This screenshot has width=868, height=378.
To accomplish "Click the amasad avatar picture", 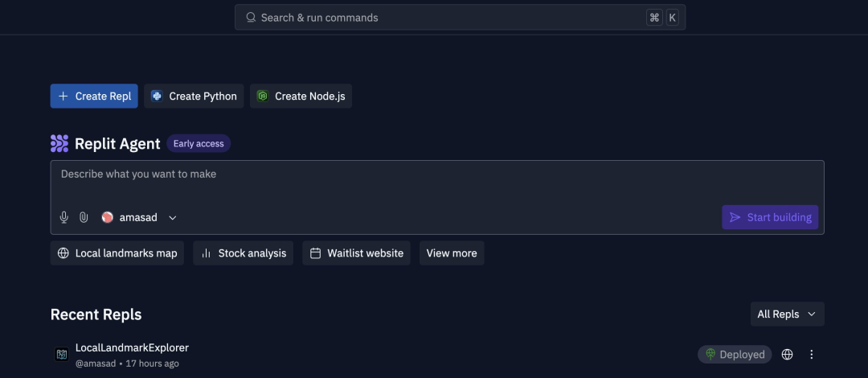I will coord(108,217).
